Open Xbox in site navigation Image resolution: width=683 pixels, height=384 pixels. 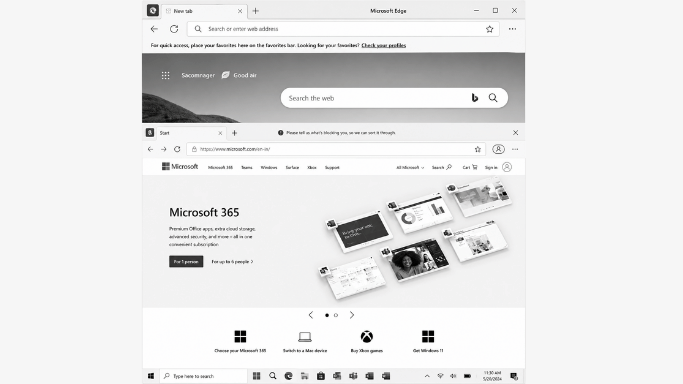[x=312, y=168]
